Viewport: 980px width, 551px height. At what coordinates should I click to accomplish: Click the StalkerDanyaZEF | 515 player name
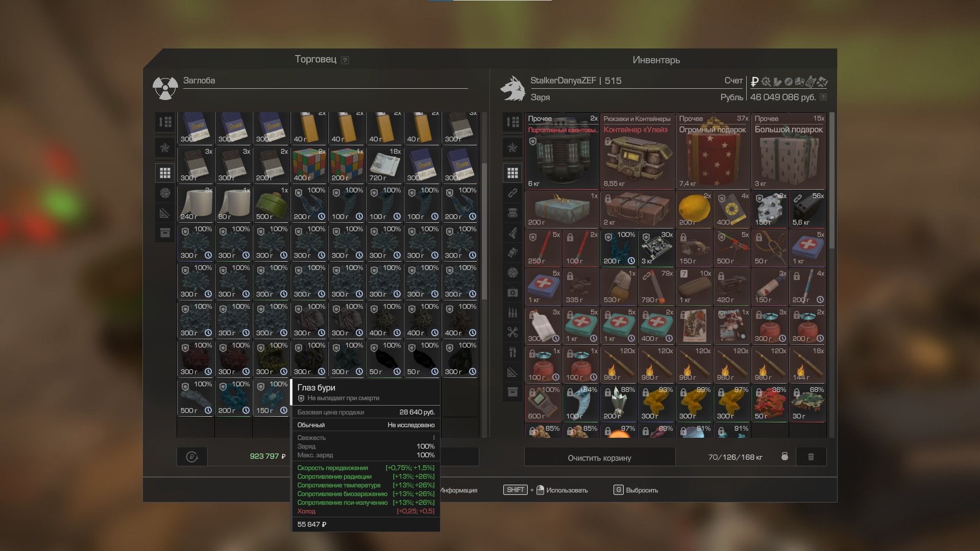coord(576,81)
